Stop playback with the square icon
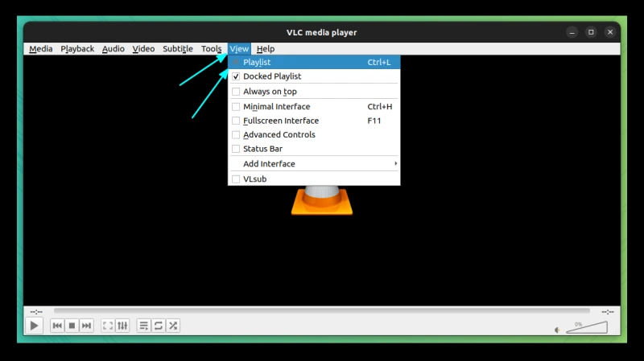The height and width of the screenshot is (361, 644). coord(72,326)
